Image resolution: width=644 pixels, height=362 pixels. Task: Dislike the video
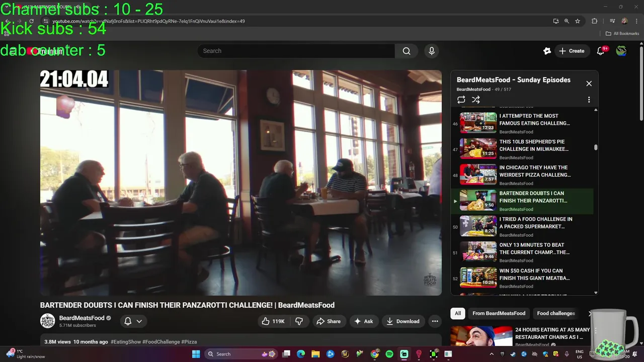tap(299, 321)
